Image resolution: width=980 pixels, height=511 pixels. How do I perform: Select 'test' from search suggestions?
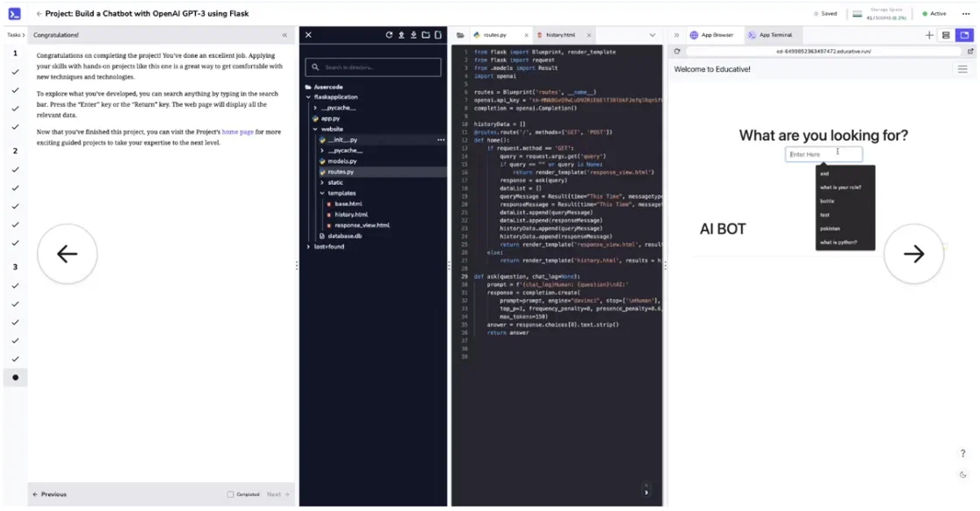pyautogui.click(x=825, y=215)
